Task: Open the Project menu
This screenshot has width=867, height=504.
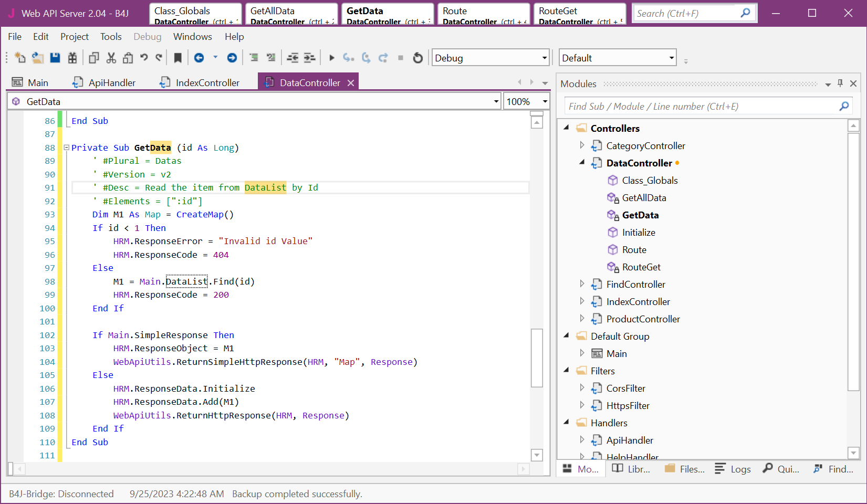Action: point(74,37)
